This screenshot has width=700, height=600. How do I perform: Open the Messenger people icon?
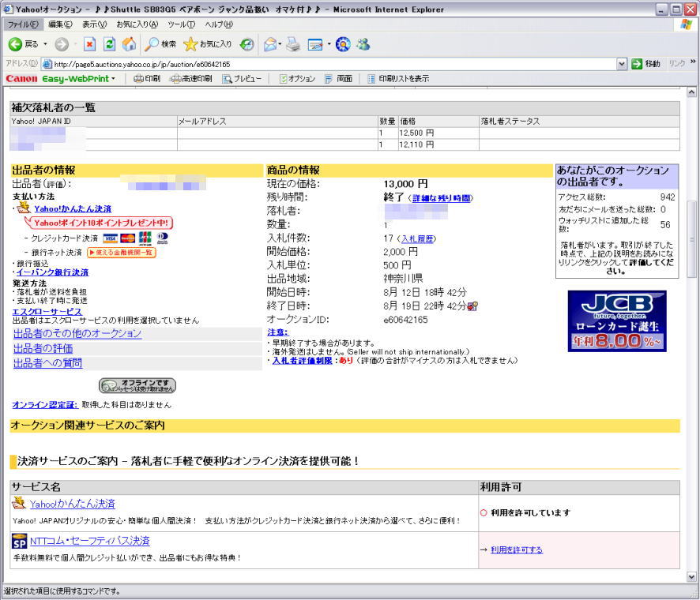tap(363, 43)
